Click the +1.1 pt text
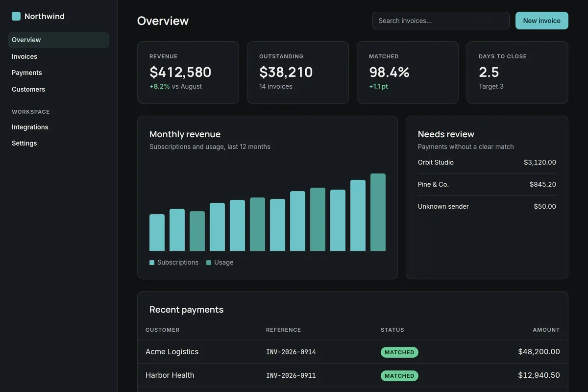The width and height of the screenshot is (588, 392). (379, 86)
